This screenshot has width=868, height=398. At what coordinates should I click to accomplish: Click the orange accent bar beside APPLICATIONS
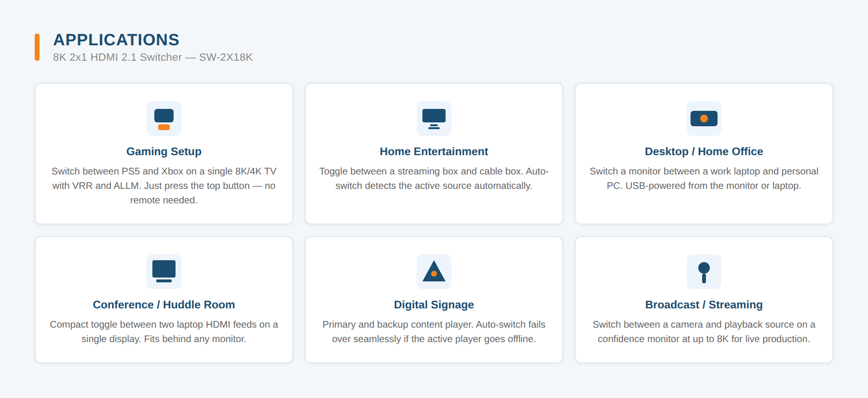[x=37, y=47]
